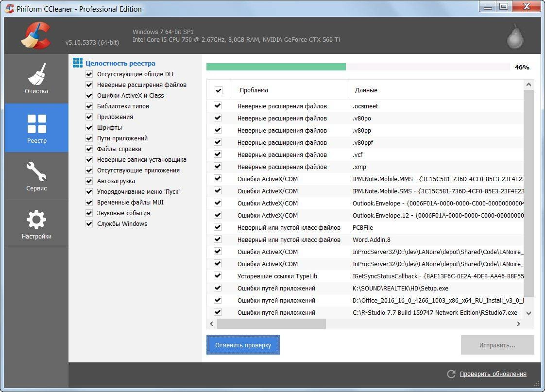Screen dimensions: 545x392
Task: Click the Отменить проверку button
Action: click(x=243, y=345)
